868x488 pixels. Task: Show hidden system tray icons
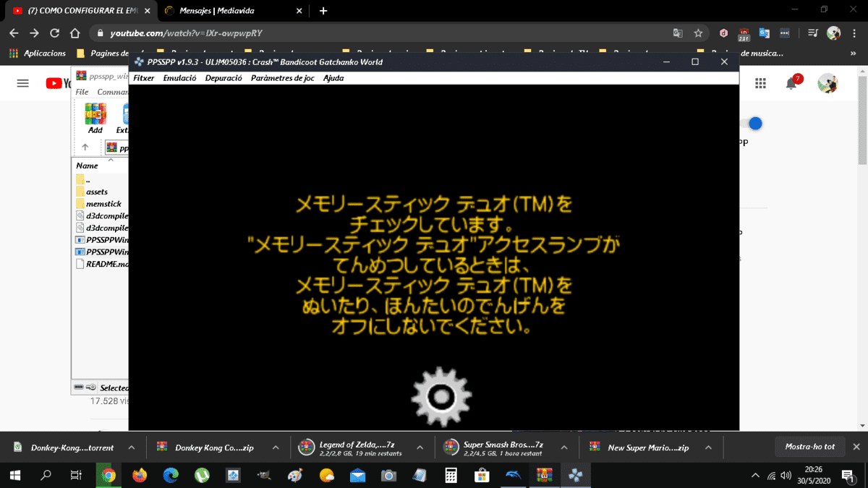pos(756,475)
